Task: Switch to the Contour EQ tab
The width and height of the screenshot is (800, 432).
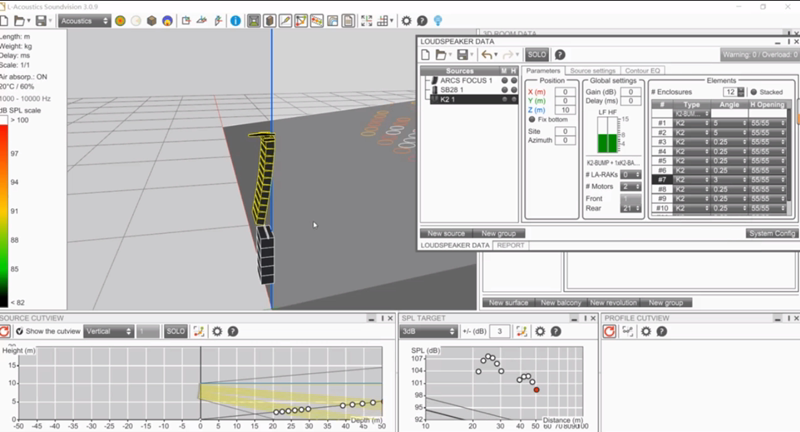Action: [644, 72]
